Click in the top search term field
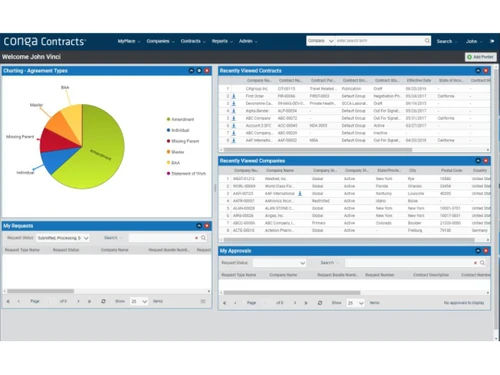Image resolution: width=500 pixels, height=375 pixels. pyautogui.click(x=379, y=41)
